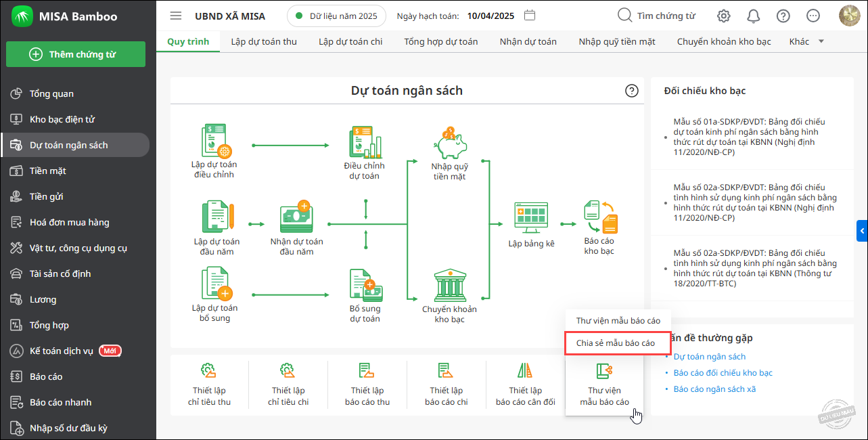Open Mẫu số 02a-SDKP/ĐVDT Nghị định 11/2020 report
The image size is (868, 440).
pyautogui.click(x=755, y=202)
